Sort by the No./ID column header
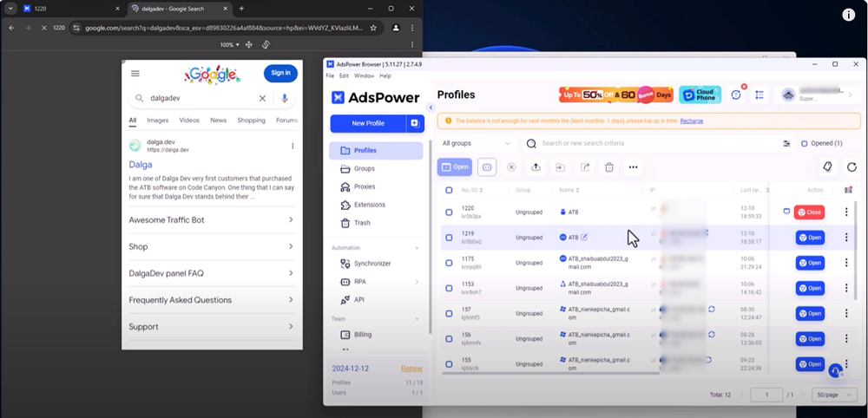 pos(471,190)
